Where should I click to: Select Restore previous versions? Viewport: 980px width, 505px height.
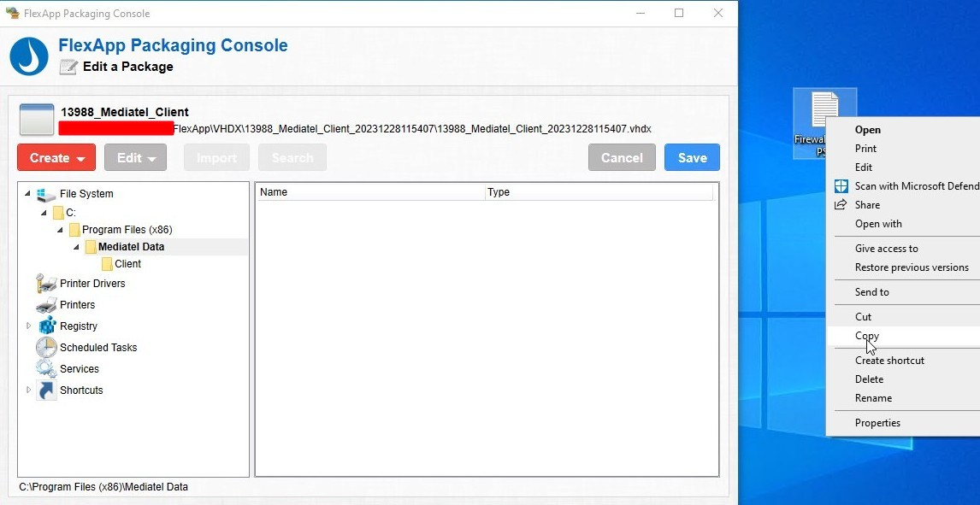point(903,267)
